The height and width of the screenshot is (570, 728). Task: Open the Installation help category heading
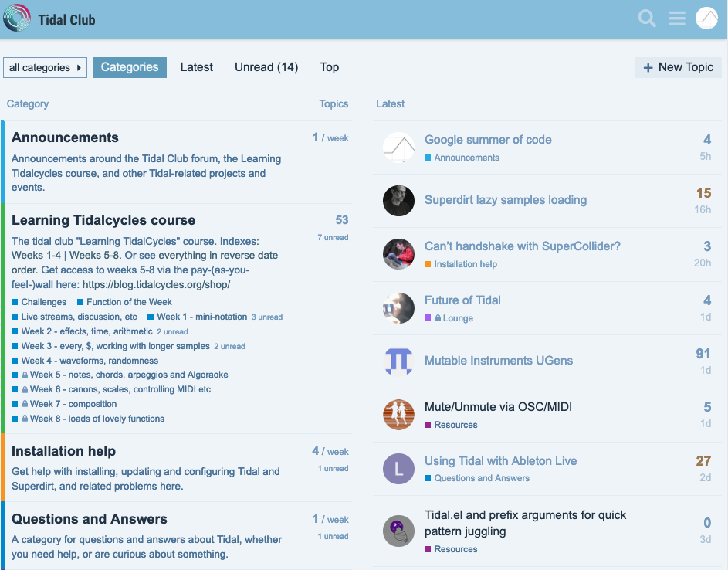63,451
